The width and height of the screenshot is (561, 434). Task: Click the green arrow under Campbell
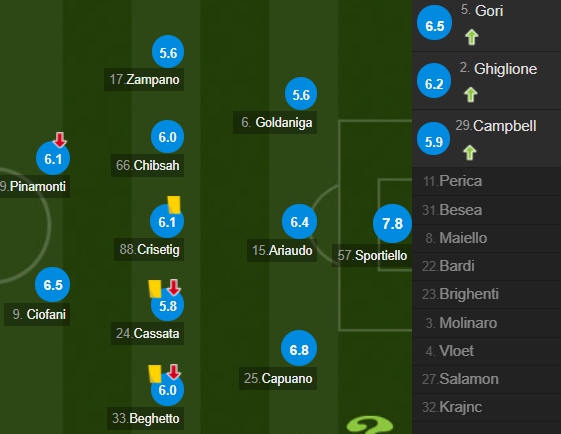[x=470, y=153]
